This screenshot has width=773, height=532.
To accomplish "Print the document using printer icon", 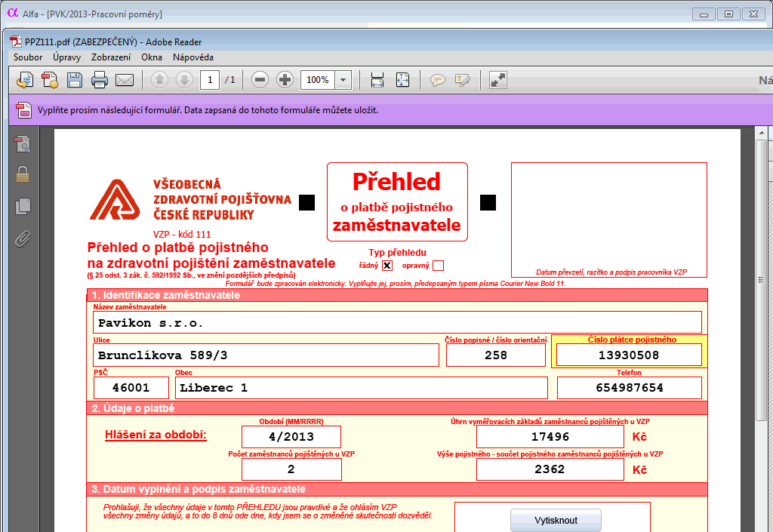I will [x=99, y=80].
